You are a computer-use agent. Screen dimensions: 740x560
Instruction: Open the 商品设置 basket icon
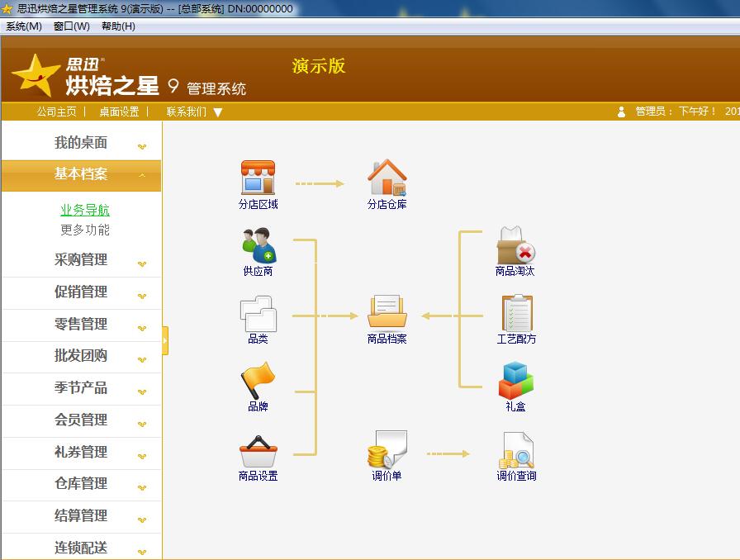259,452
